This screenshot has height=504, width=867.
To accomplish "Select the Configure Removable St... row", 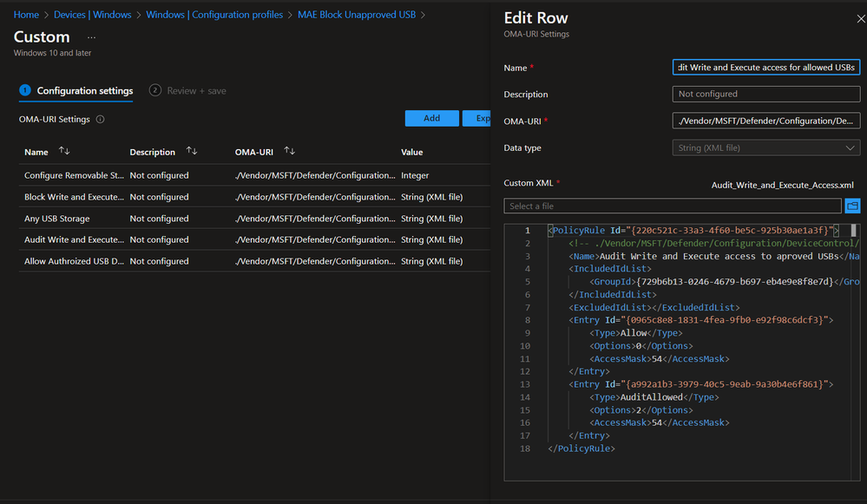I will pyautogui.click(x=254, y=175).
